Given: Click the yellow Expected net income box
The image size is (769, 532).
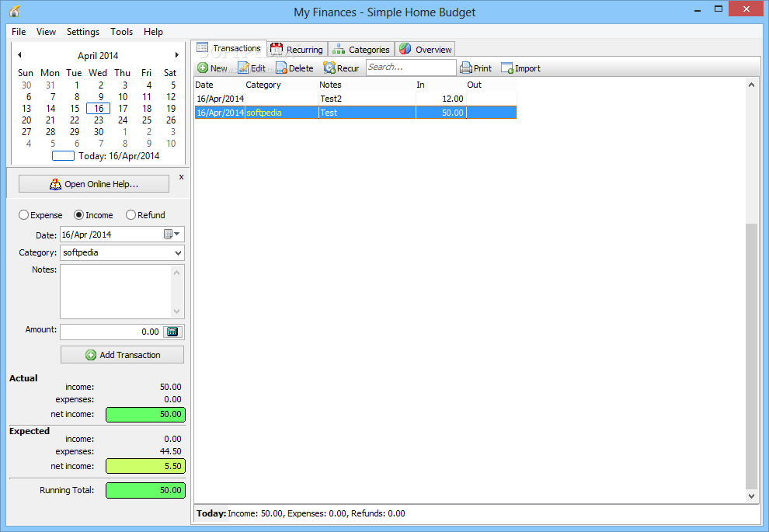Looking at the screenshot, I should pos(146,466).
